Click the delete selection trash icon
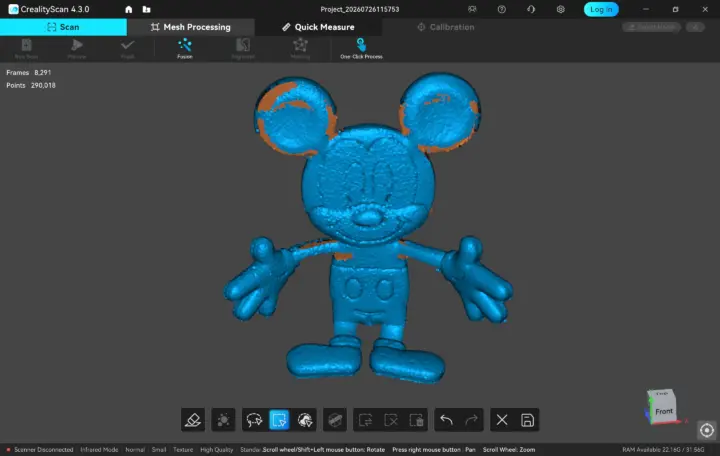720x456 pixels. [416, 420]
